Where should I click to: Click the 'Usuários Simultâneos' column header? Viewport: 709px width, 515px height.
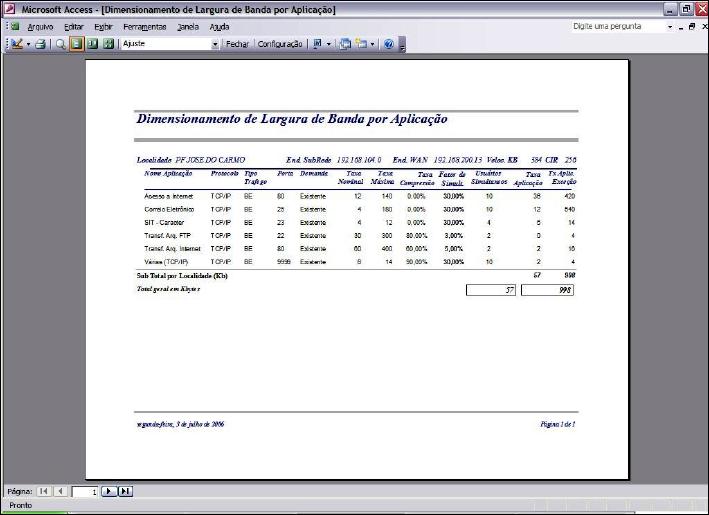click(489, 178)
